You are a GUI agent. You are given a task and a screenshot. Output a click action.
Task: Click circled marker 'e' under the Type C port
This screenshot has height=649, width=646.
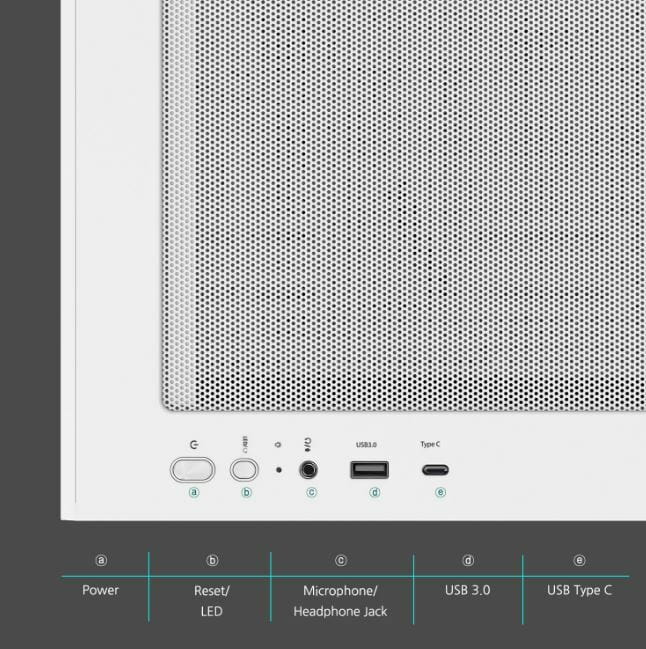tap(440, 492)
